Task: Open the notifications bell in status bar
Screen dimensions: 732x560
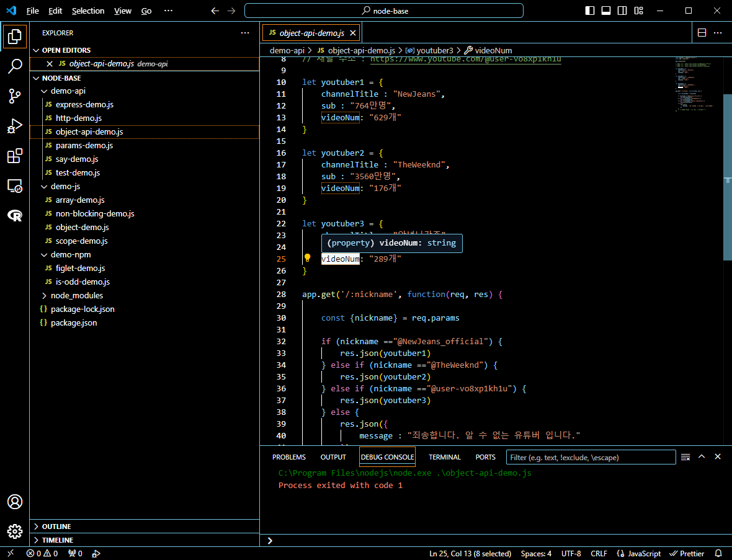Action: (718, 553)
